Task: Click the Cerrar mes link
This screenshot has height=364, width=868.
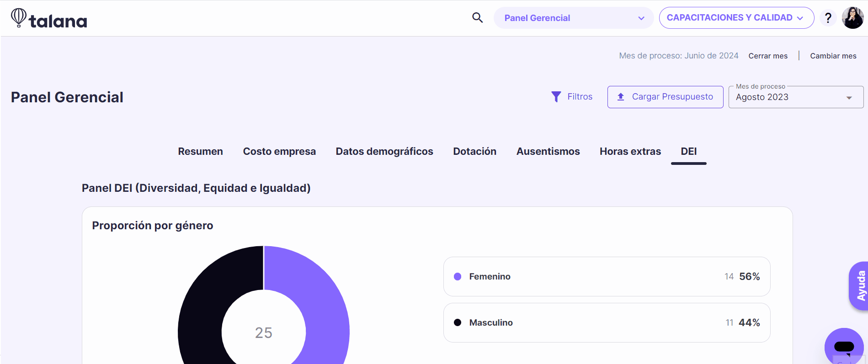Action: (x=768, y=56)
